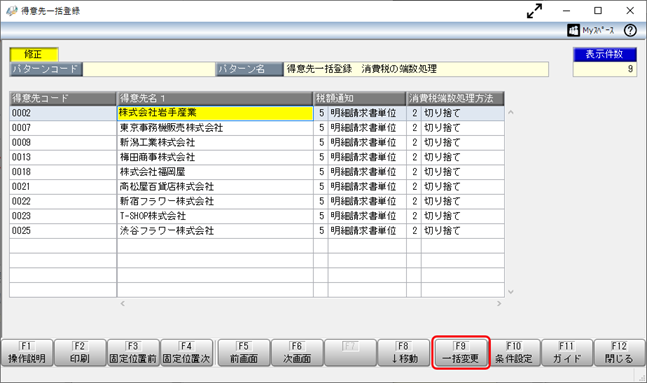Select the cell 株式会社福岡屋
This screenshot has height=383, width=647.
[215, 172]
